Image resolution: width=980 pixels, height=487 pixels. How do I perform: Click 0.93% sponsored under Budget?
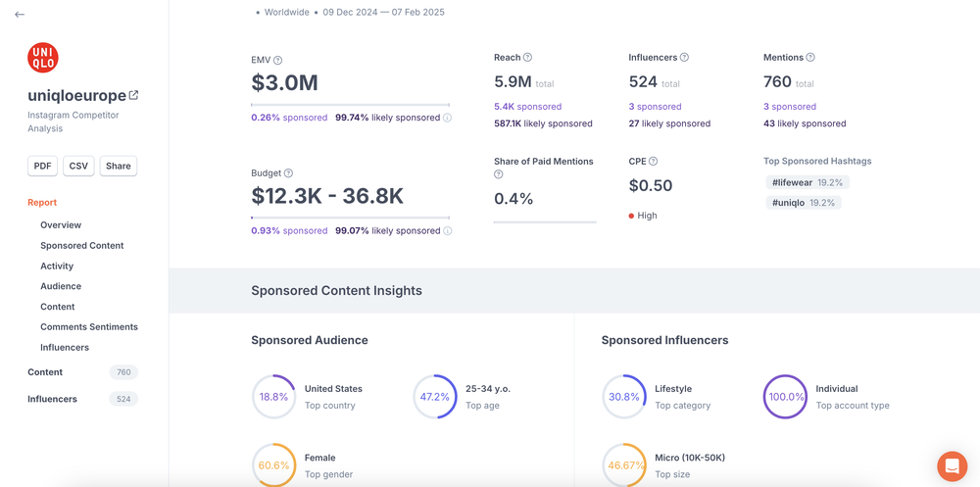289,230
